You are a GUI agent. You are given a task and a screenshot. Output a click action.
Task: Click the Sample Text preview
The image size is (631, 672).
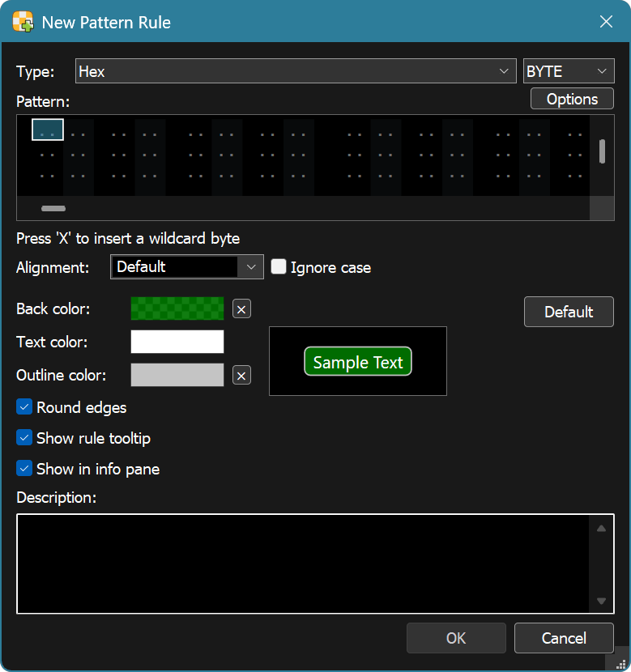[358, 362]
